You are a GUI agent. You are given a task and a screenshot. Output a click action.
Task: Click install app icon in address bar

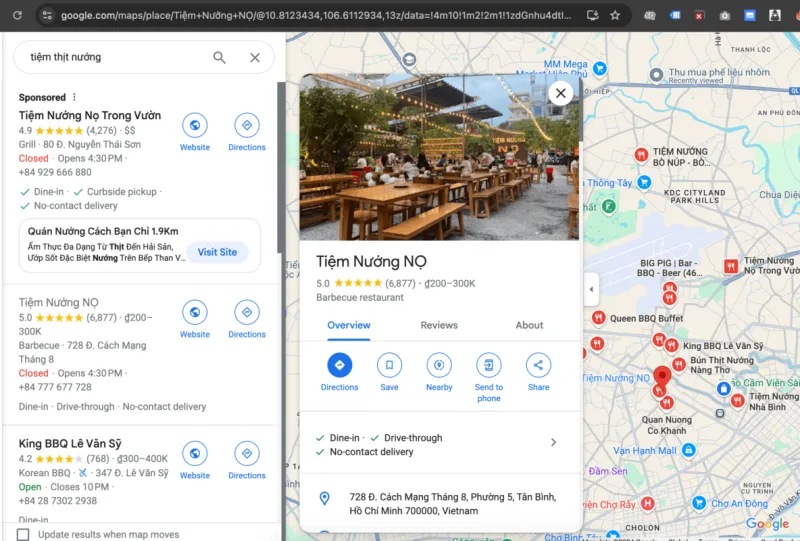pos(592,15)
